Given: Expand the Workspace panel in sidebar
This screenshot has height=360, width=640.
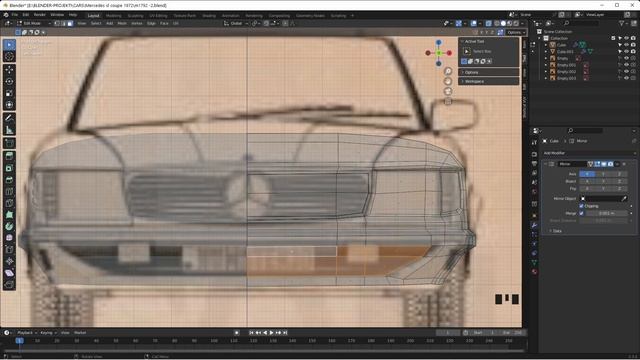Looking at the screenshot, I should pyautogui.click(x=489, y=81).
